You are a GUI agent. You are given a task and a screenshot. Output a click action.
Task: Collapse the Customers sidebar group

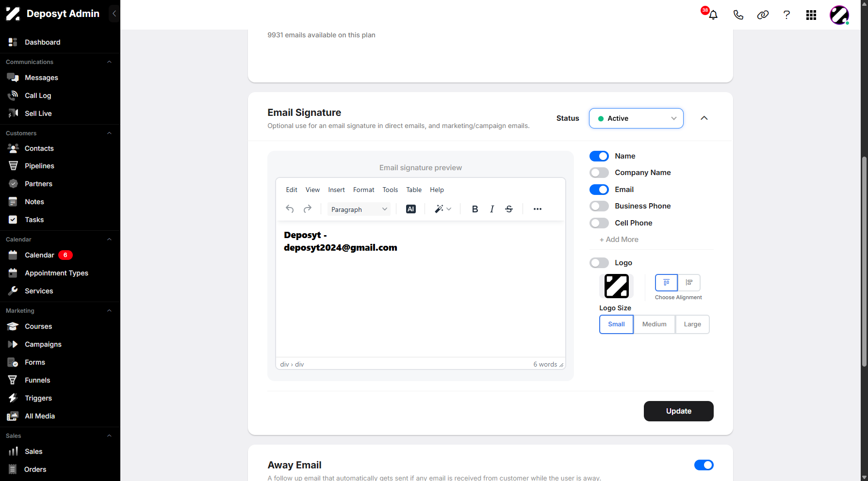(109, 133)
